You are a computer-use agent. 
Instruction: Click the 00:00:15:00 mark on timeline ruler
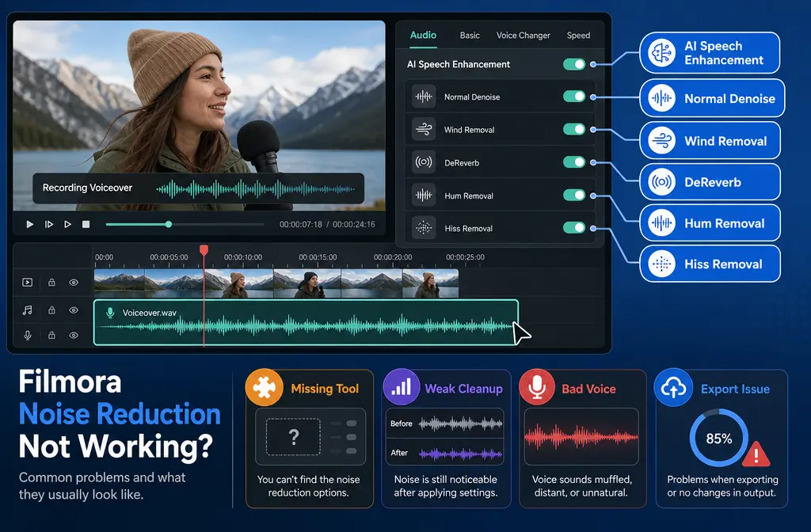pyautogui.click(x=318, y=257)
